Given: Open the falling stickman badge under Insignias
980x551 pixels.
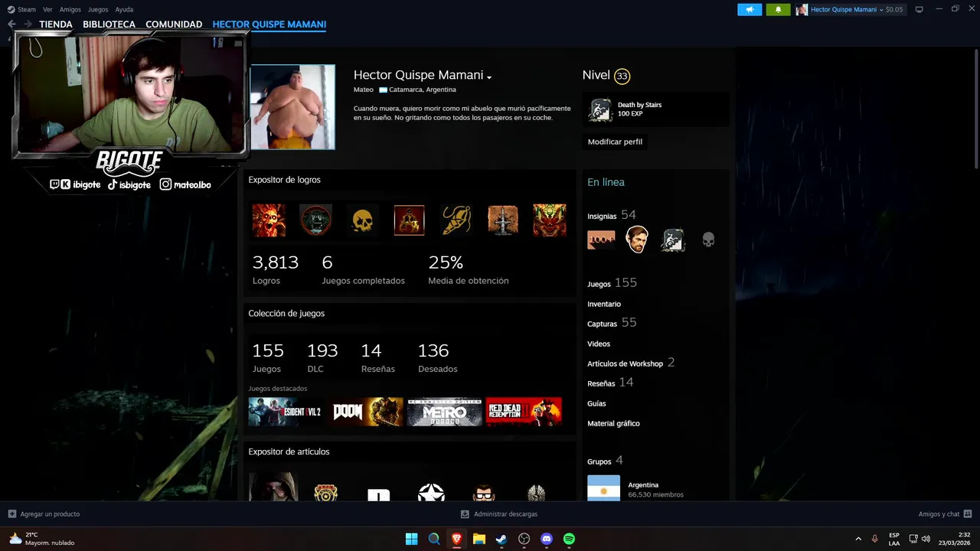Looking at the screenshot, I should 673,240.
